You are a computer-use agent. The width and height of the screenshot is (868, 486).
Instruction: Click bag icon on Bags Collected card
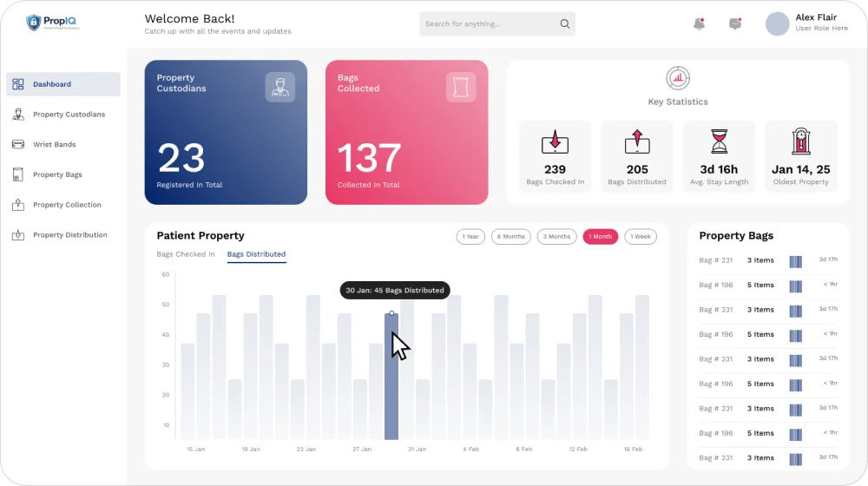pos(461,87)
